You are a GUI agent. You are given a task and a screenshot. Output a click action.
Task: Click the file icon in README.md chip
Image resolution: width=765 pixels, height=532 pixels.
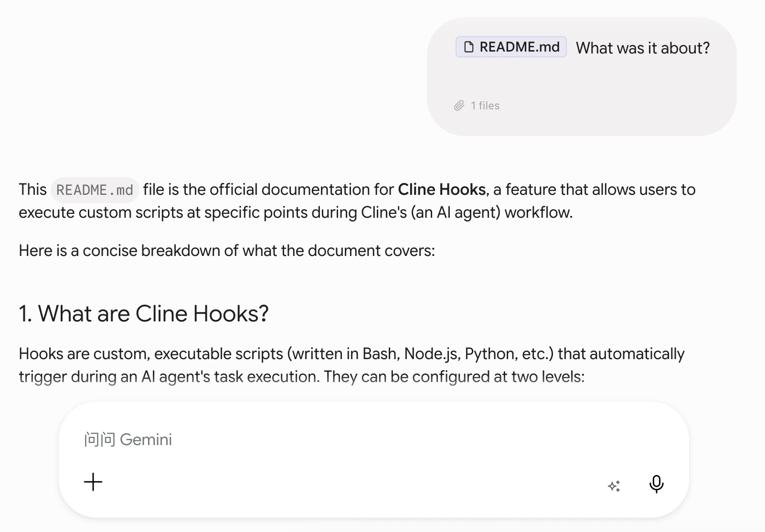pyautogui.click(x=469, y=47)
